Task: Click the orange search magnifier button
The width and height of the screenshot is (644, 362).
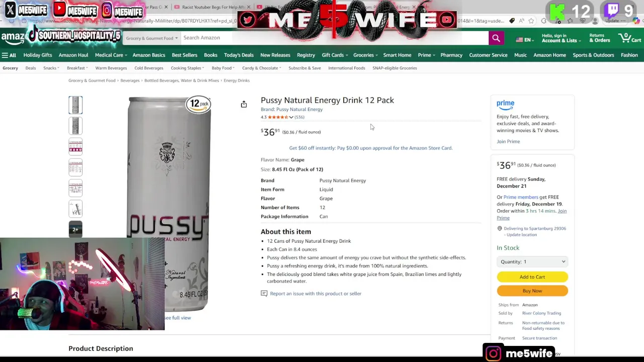Action: pyautogui.click(x=496, y=38)
